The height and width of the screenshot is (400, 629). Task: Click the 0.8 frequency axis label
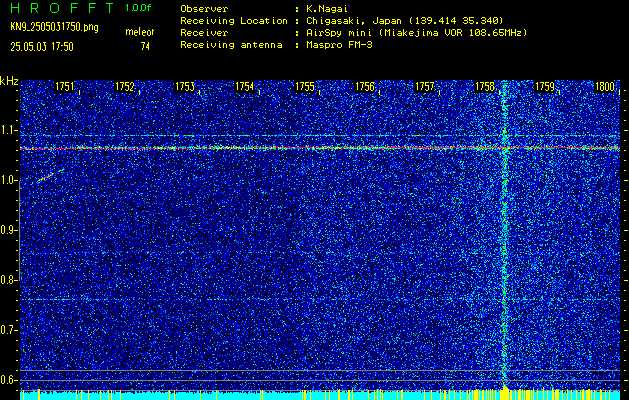[8, 280]
